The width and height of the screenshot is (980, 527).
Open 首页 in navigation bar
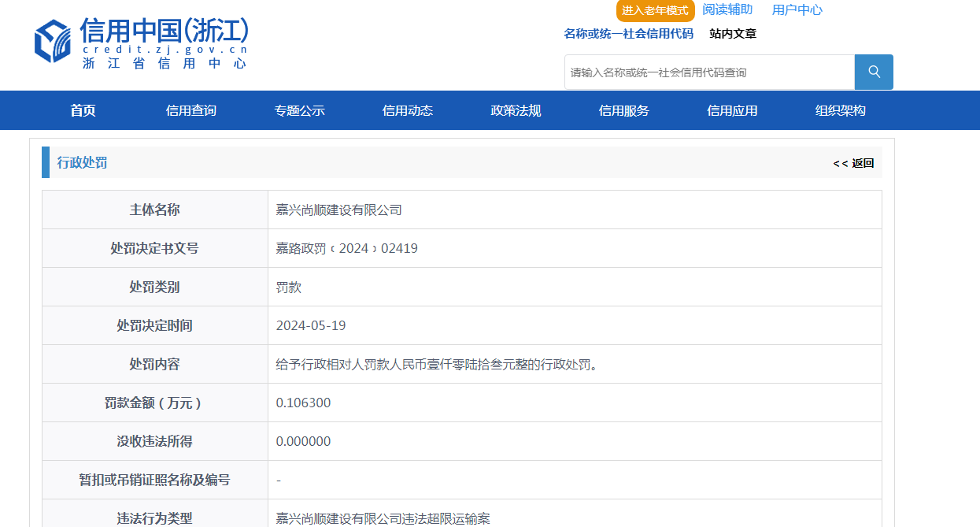point(83,110)
